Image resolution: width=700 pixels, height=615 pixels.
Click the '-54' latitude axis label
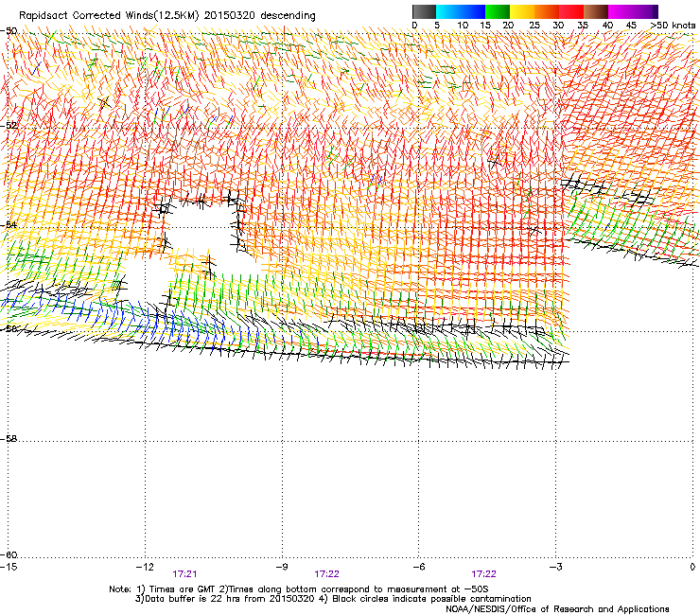[9, 225]
